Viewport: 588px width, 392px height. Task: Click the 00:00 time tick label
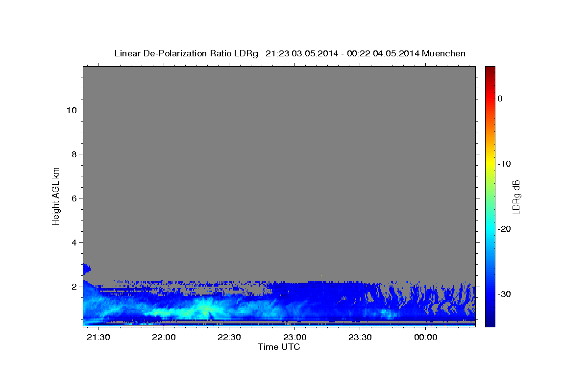(426, 338)
